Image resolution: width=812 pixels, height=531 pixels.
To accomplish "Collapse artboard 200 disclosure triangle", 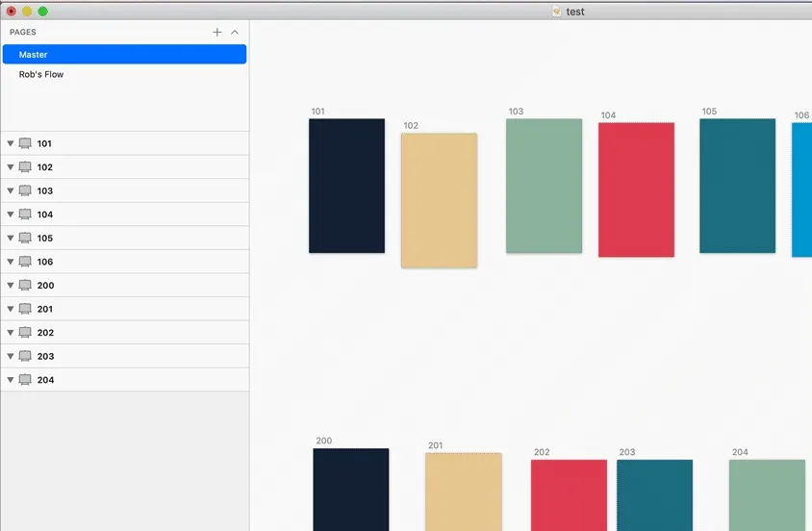I will coord(11,285).
